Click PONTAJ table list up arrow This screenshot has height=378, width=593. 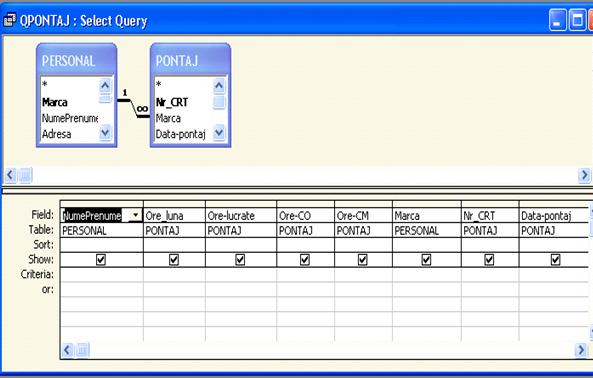[219, 86]
